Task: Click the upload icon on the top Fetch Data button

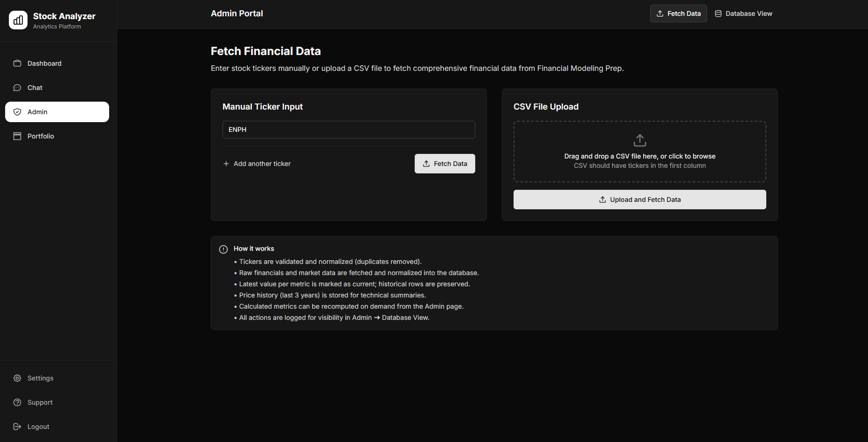Action: [660, 14]
